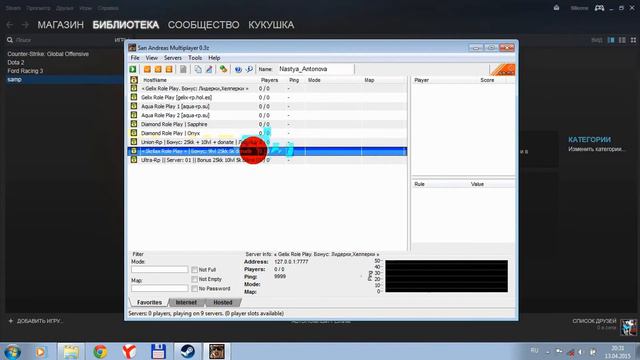Click the Mode filter input field

(x=160, y=269)
